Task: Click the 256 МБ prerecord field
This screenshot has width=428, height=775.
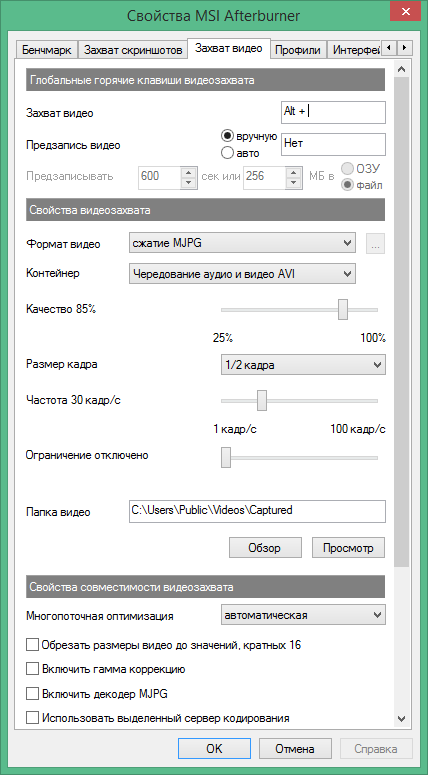Action: [x=264, y=176]
